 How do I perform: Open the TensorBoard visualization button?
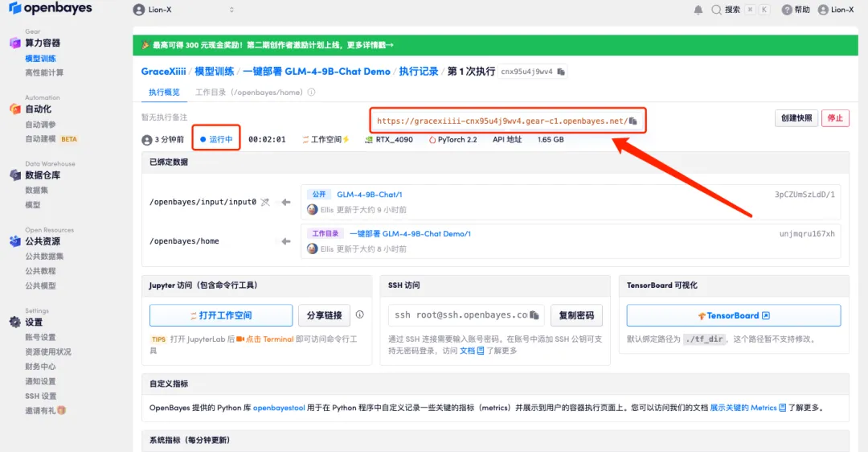click(x=733, y=315)
